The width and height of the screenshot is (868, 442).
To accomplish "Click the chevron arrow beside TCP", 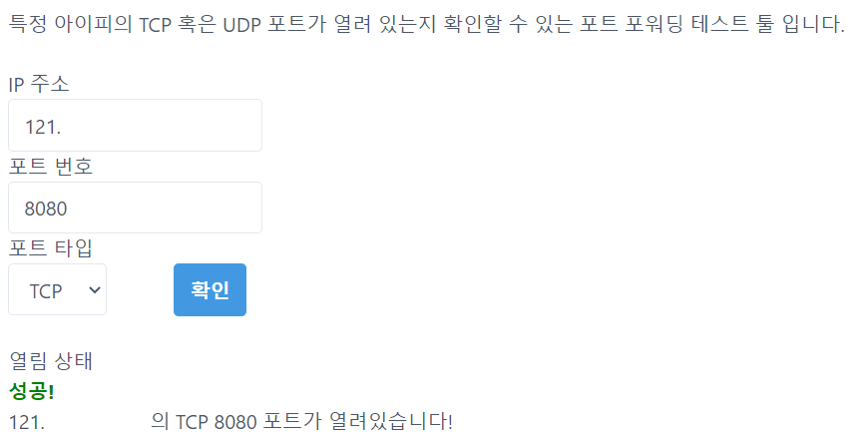I will [x=95, y=290].
